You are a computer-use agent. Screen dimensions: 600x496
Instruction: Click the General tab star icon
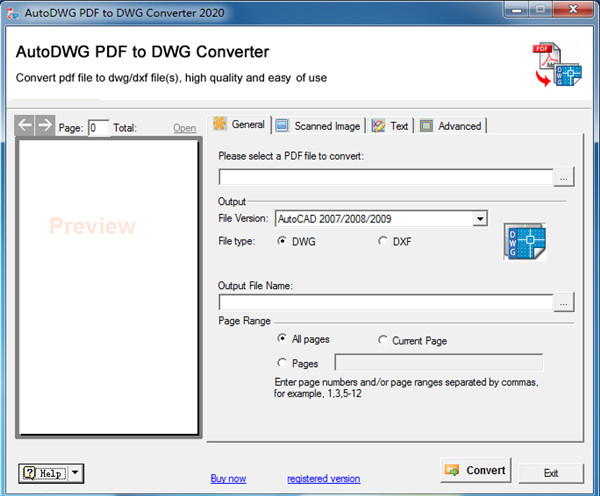[220, 124]
